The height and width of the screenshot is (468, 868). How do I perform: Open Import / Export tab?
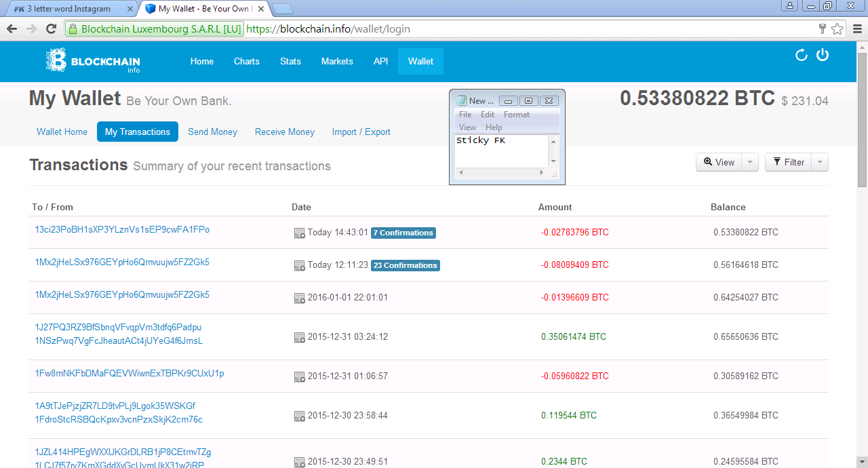(x=361, y=132)
